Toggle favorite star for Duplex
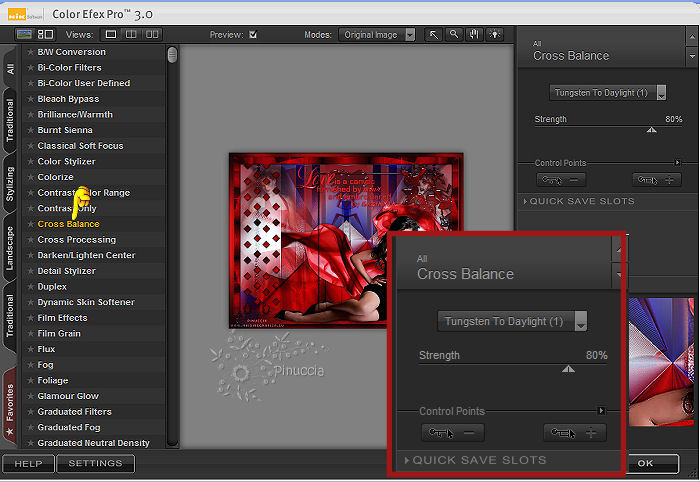The image size is (700, 482). [x=30, y=287]
